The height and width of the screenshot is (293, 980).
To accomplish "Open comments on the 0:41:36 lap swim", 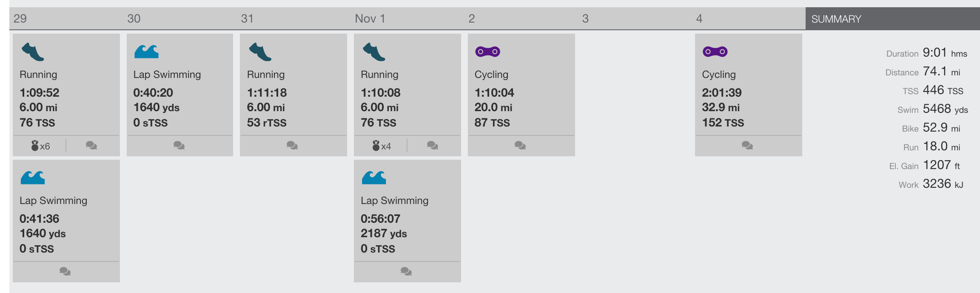I will point(65,271).
